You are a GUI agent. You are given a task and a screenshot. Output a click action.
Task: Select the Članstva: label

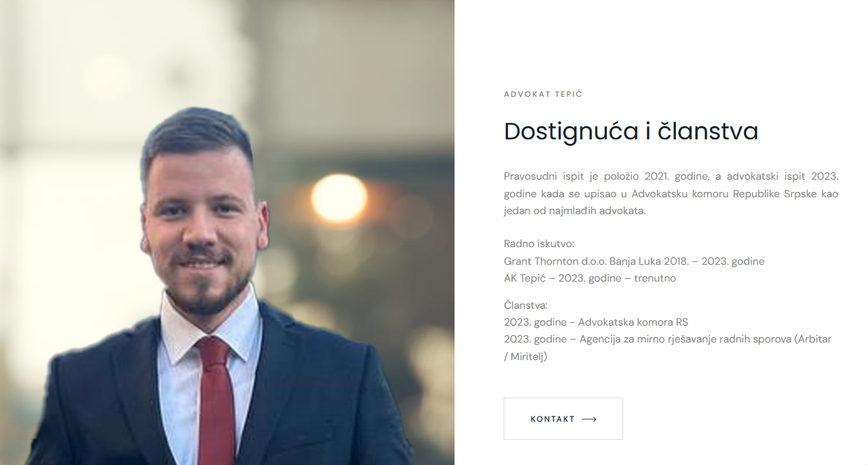point(526,305)
